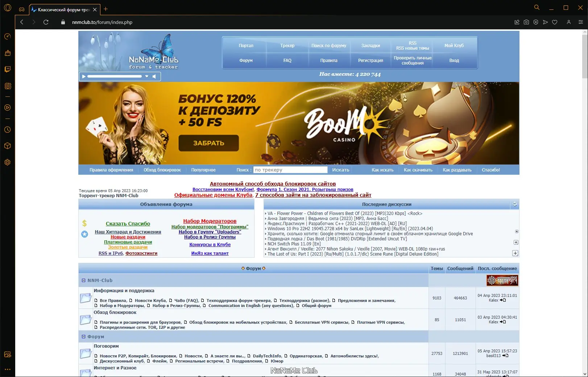Go back to the previous page
The width and height of the screenshot is (588, 377).
pyautogui.click(x=22, y=22)
